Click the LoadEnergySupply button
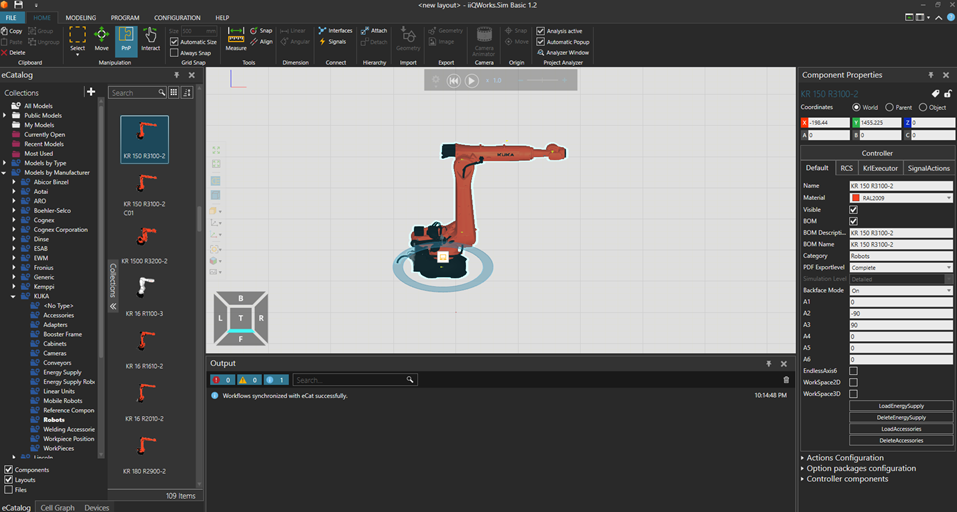This screenshot has width=957, height=512. pos(901,406)
